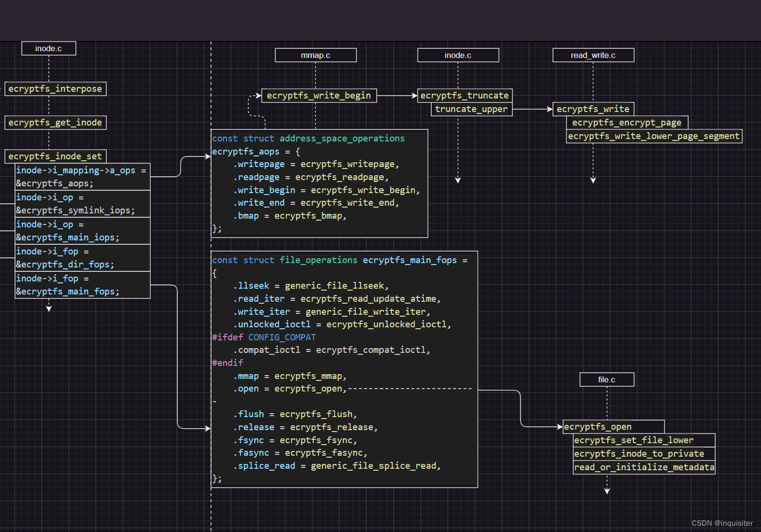Click the ecryptfs_get_inode node
761x532 pixels.
click(56, 123)
